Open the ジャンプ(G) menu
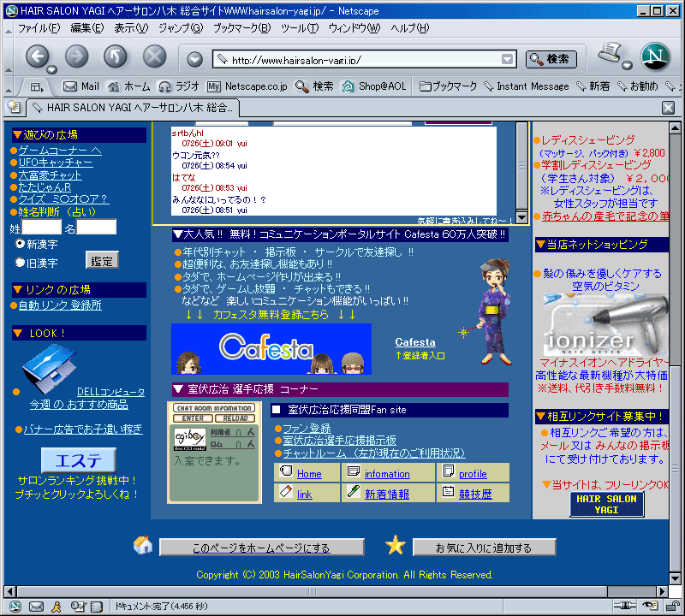Image resolution: width=685 pixels, height=616 pixels. pos(181,28)
